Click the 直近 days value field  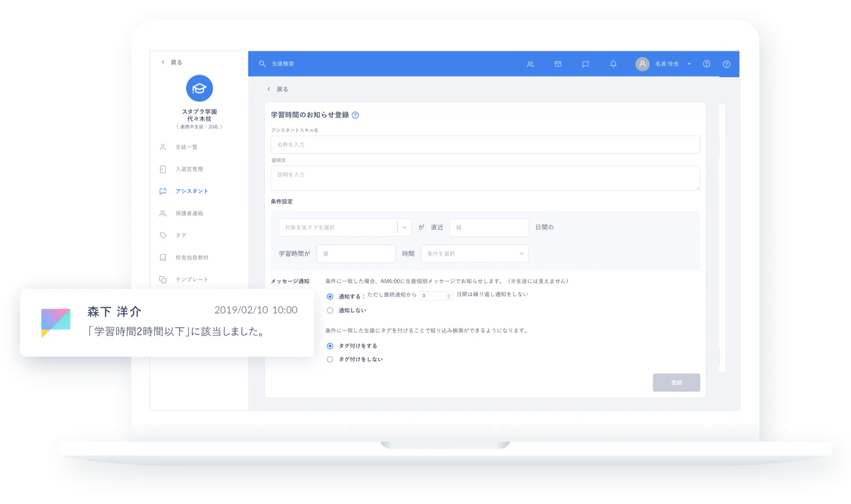(489, 227)
